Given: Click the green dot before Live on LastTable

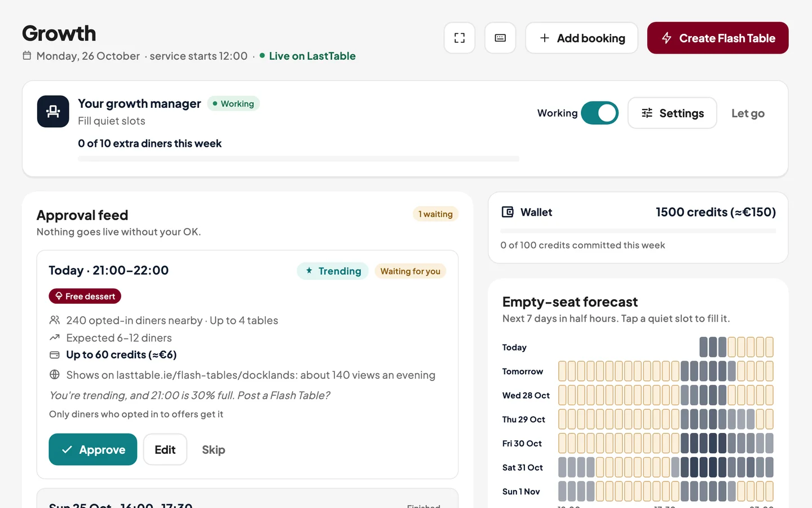Looking at the screenshot, I should pos(262,55).
